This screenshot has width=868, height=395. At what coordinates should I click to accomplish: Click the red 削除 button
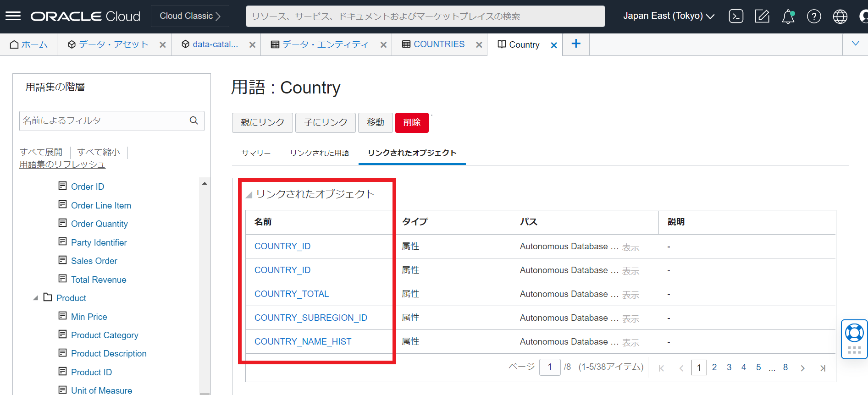(x=411, y=123)
